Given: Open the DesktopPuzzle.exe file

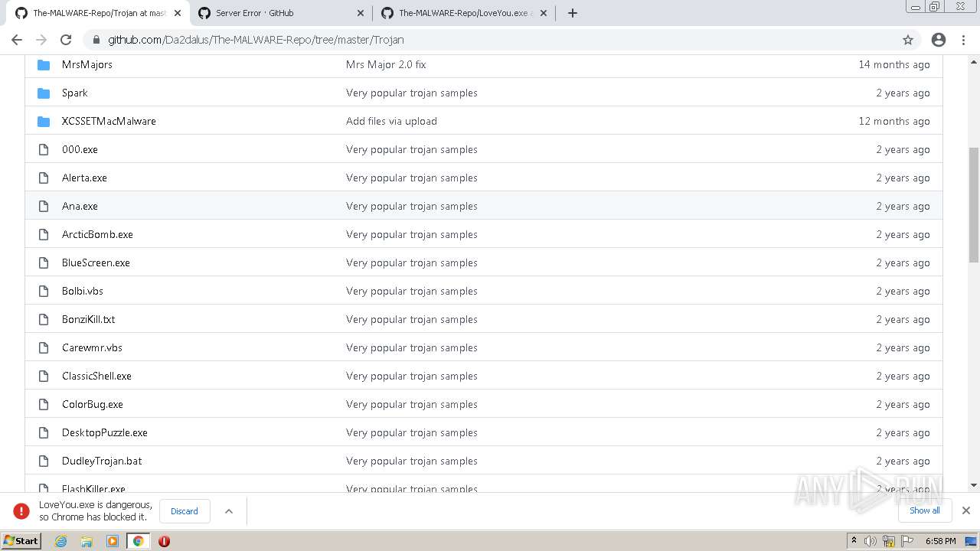Looking at the screenshot, I should click(x=105, y=432).
